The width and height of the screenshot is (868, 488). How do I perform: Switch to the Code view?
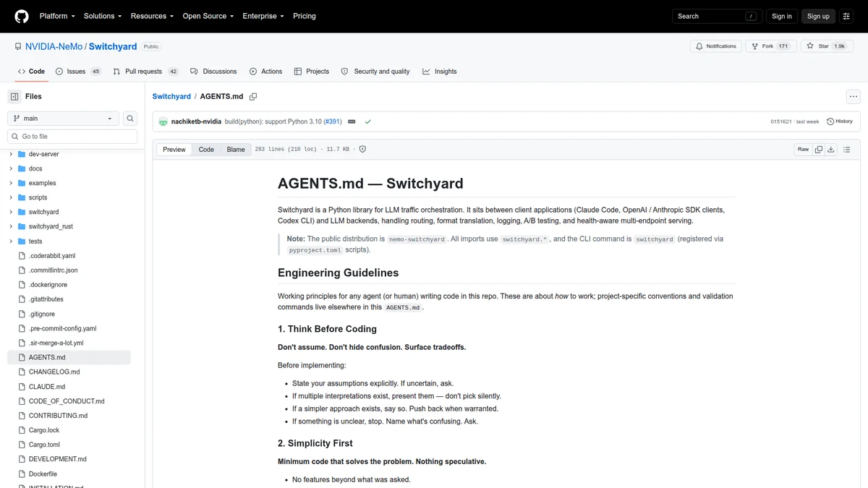[206, 150]
